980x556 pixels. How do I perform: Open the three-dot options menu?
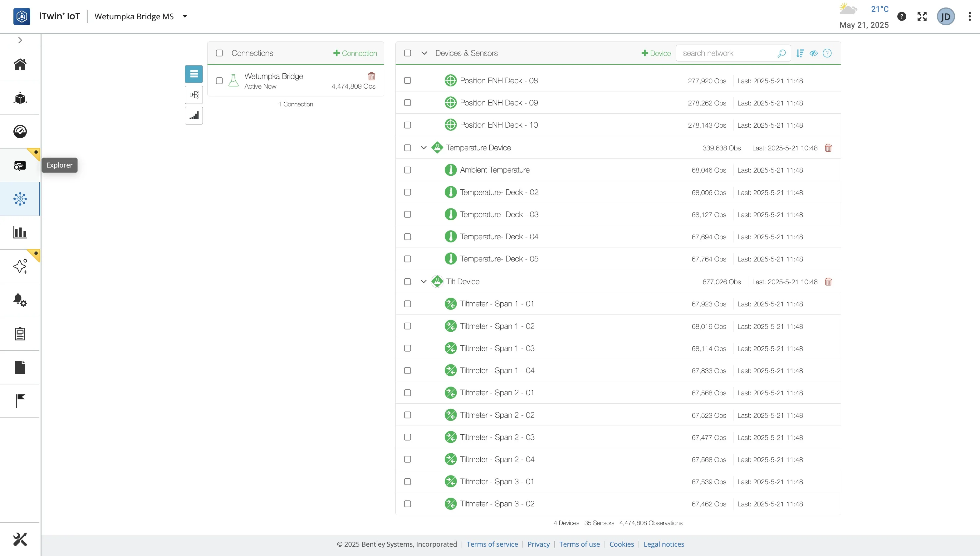(x=969, y=17)
